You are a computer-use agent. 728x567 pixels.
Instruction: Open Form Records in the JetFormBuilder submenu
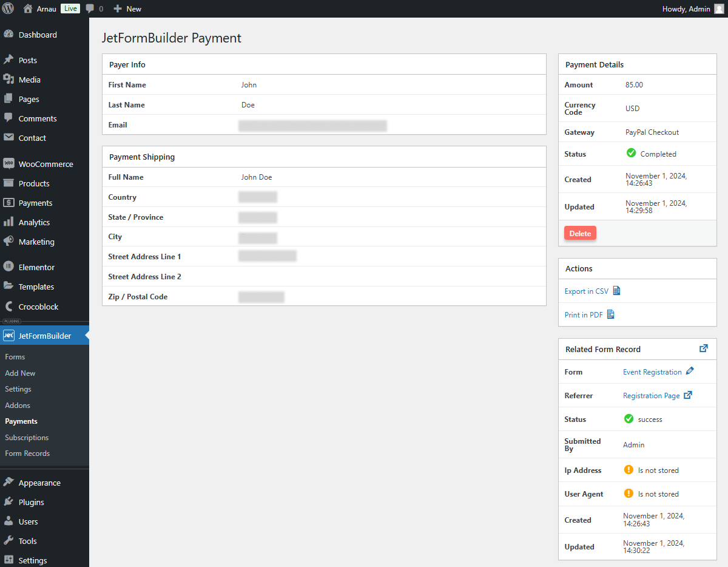click(28, 453)
